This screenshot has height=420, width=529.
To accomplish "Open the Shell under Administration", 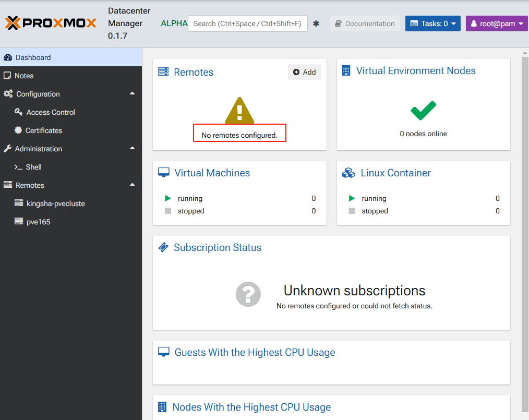I will coord(71,167).
